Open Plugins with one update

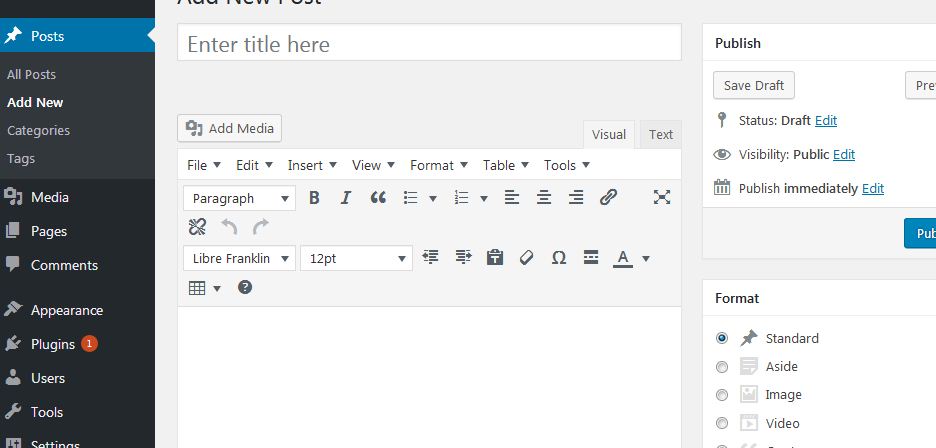point(53,345)
